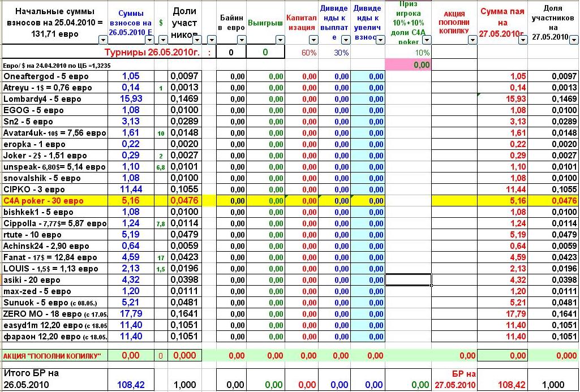
Task: Select ZERO MO contribution value 17,79
Action: point(131,314)
